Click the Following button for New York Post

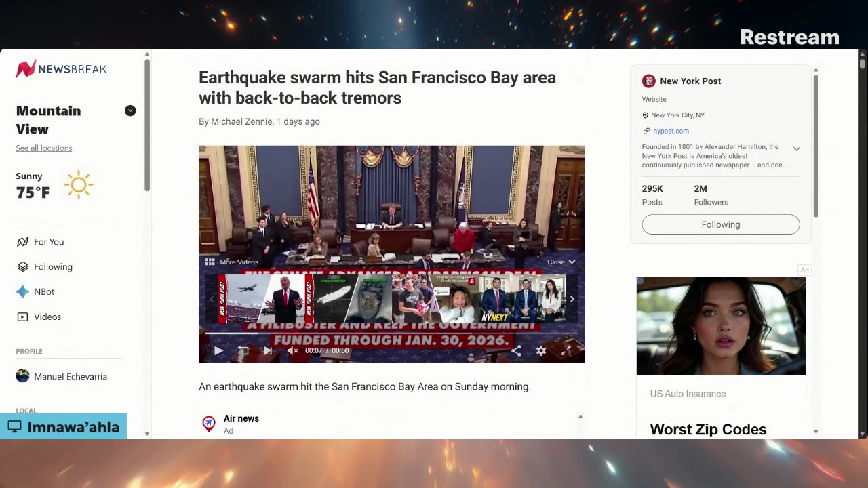(x=721, y=224)
